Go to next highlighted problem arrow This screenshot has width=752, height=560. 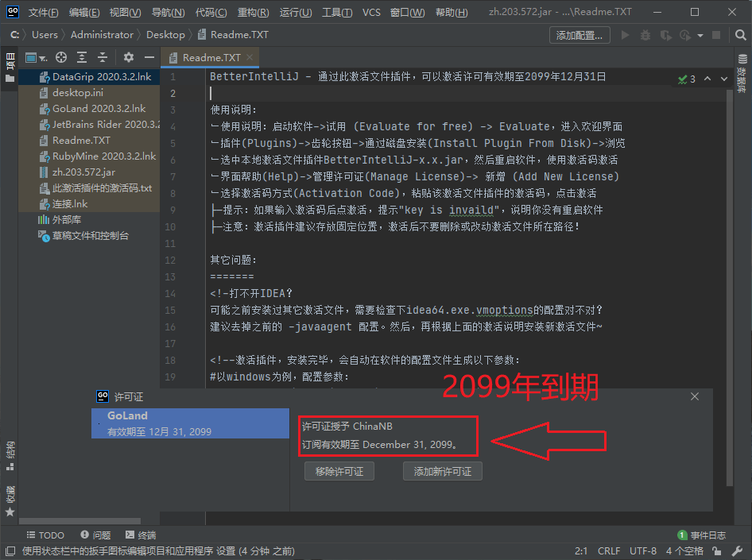click(724, 79)
